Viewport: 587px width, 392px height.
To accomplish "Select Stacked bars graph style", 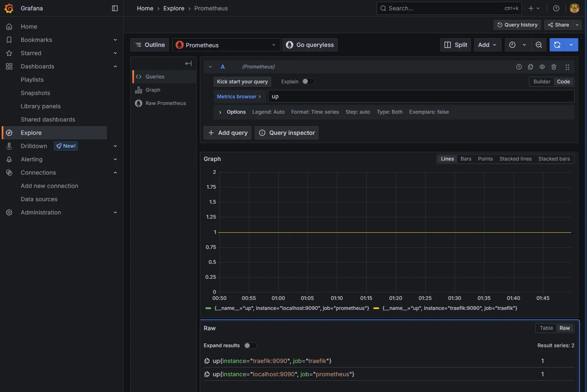I will pyautogui.click(x=554, y=159).
